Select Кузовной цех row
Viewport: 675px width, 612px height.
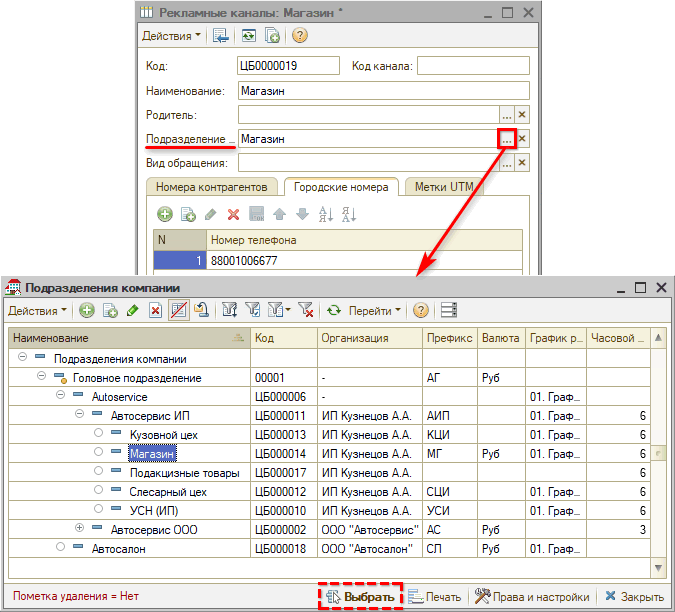(329, 435)
